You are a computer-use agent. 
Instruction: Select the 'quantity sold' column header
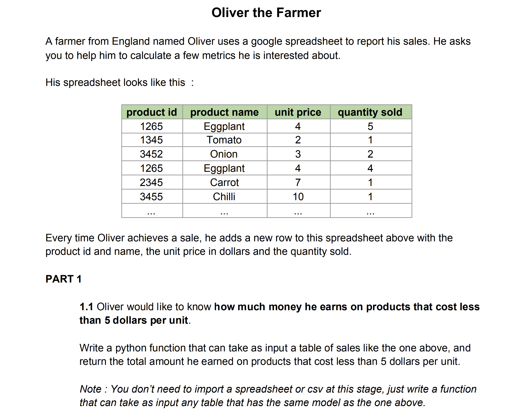(x=371, y=112)
